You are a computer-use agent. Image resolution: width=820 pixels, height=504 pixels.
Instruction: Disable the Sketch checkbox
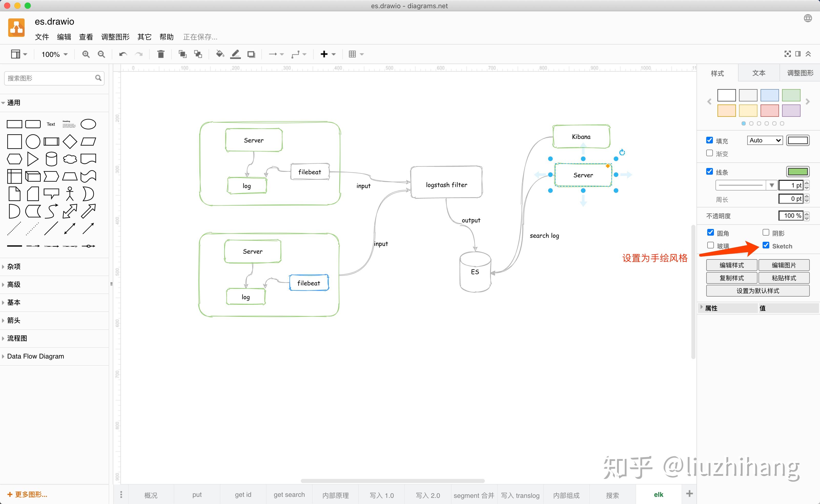(x=766, y=246)
